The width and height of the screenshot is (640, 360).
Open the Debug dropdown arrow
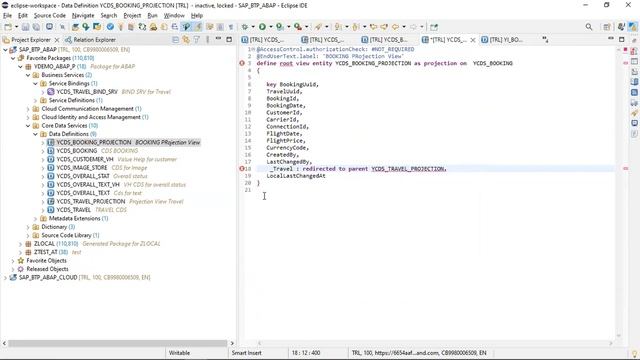253,27
